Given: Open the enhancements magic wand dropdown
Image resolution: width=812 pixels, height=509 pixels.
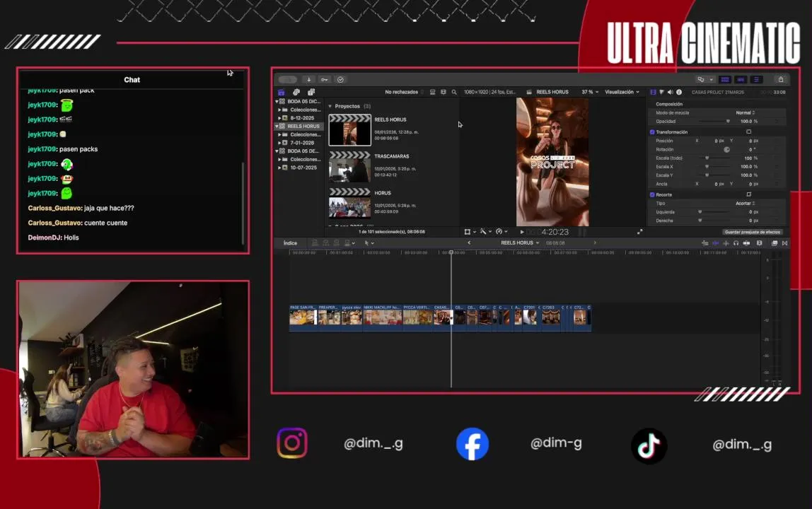Looking at the screenshot, I should click(x=486, y=232).
